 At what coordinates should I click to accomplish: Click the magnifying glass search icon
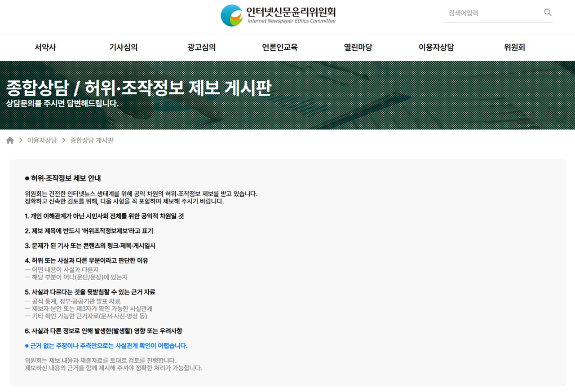[x=548, y=13]
